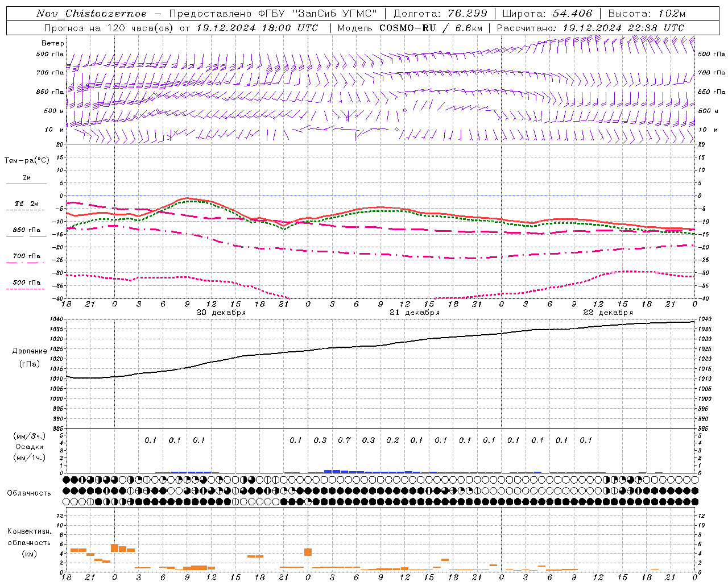Click the '(км)' unit under convective cloudiness
Image resolution: width=728 pixels, height=582 pixels.
pos(30,554)
